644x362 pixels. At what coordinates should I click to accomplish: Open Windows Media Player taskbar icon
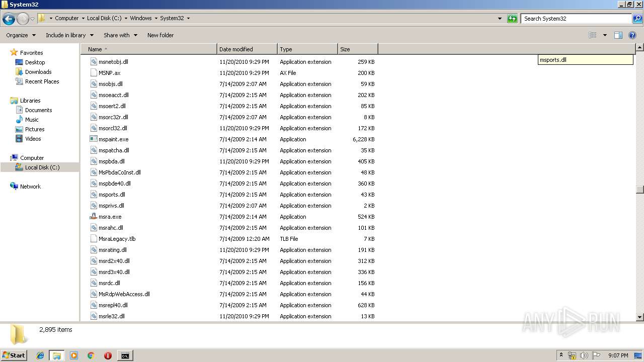click(74, 355)
